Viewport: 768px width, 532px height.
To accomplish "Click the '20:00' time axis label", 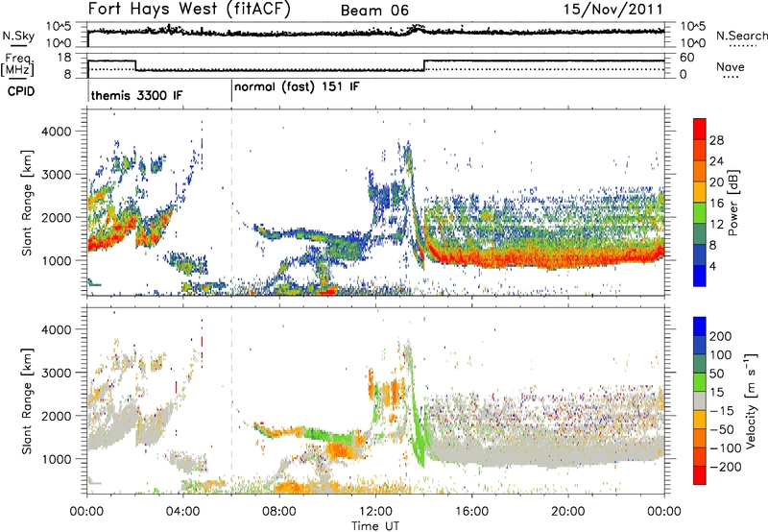I will click(x=568, y=512).
